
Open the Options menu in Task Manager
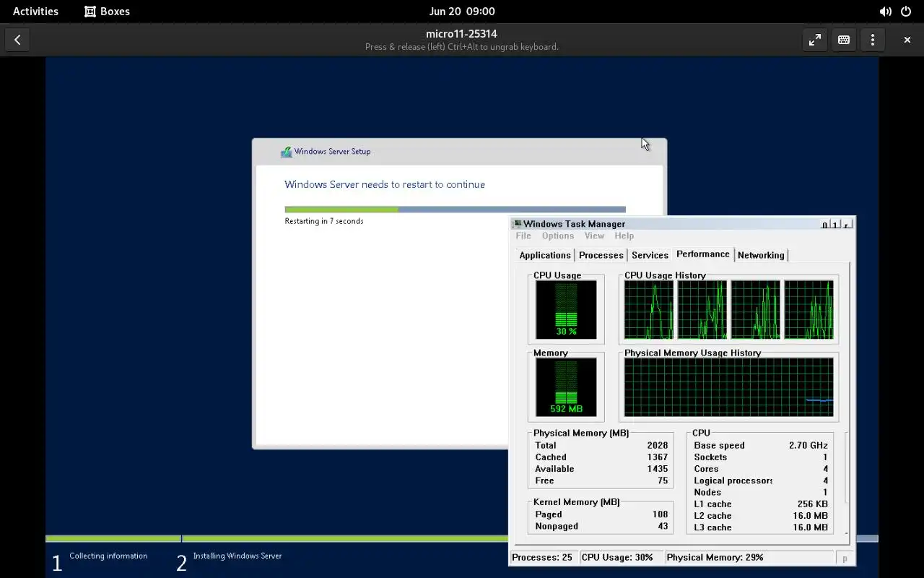tap(558, 236)
